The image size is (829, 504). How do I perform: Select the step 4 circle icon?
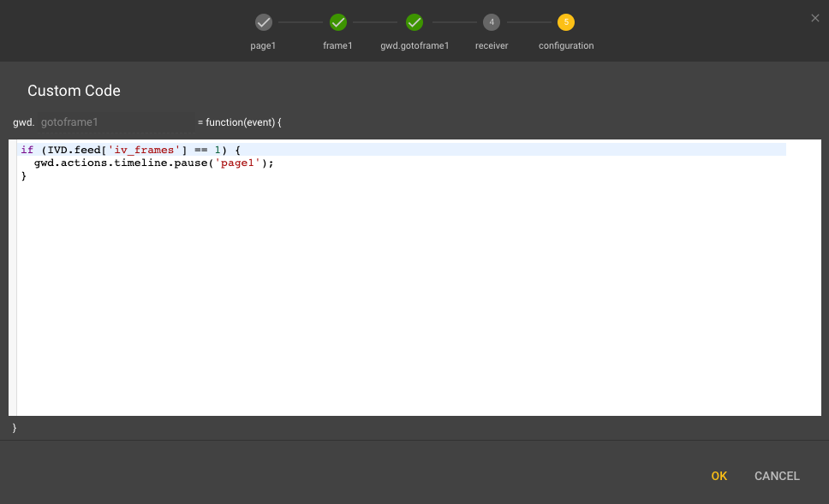tap(492, 22)
